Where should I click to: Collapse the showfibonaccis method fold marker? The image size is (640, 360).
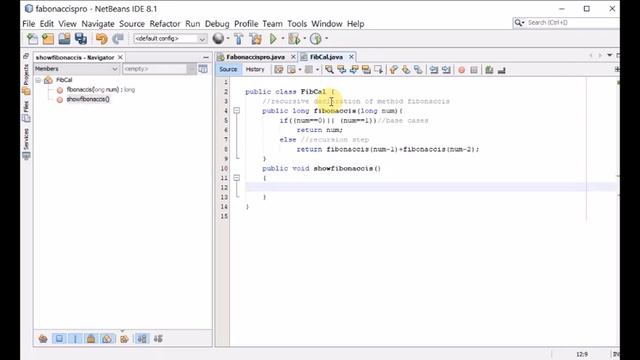click(x=237, y=178)
